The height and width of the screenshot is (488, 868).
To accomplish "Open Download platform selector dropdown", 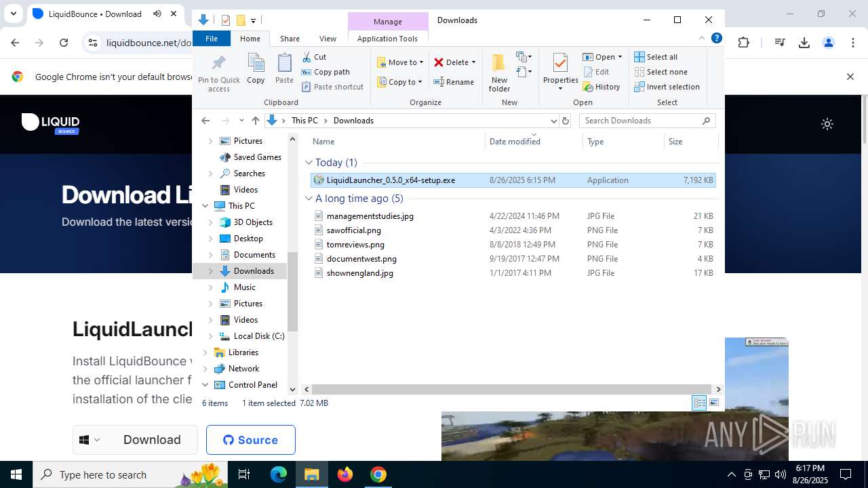I will (90, 440).
